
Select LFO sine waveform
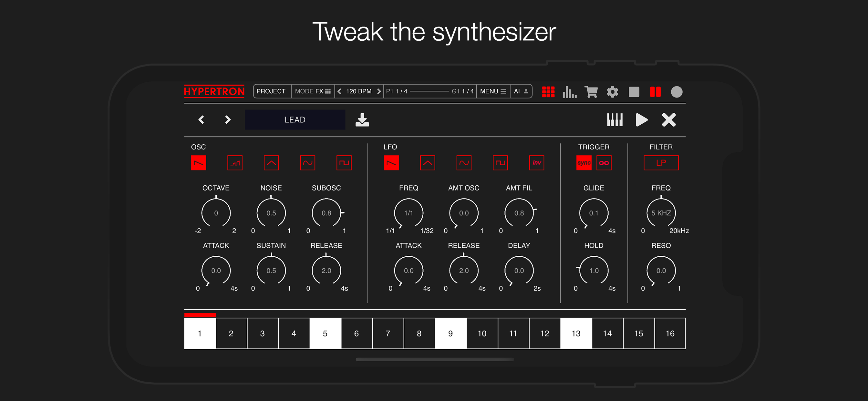[x=464, y=163]
